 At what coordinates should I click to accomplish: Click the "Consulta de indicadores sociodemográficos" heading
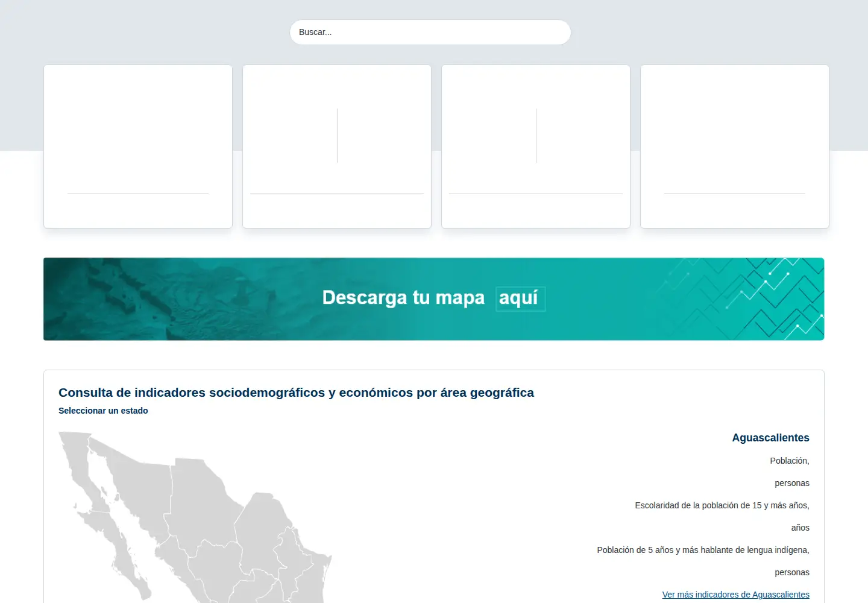tap(296, 393)
